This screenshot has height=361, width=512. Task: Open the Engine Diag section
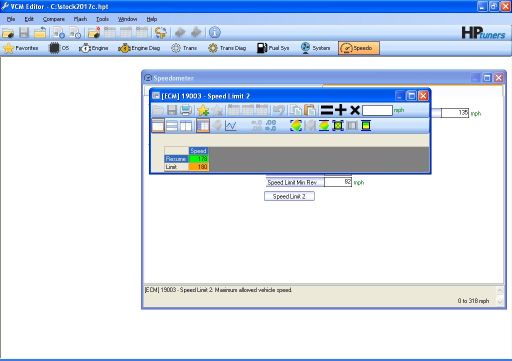(139, 48)
